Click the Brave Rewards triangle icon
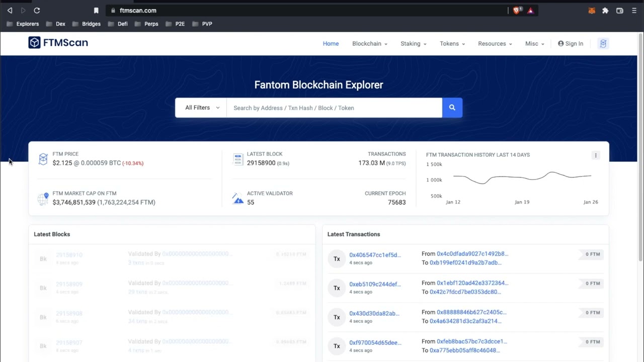The height and width of the screenshot is (362, 644). click(x=530, y=10)
